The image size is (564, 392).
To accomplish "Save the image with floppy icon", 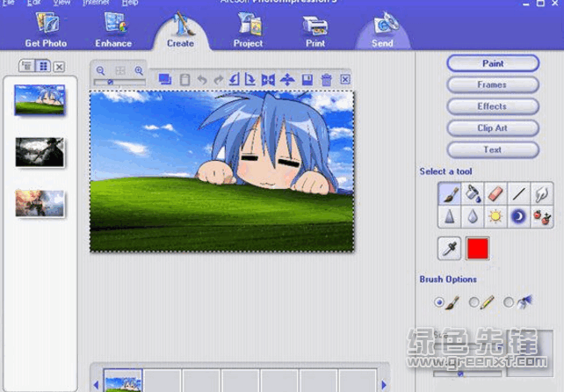I will click(307, 80).
